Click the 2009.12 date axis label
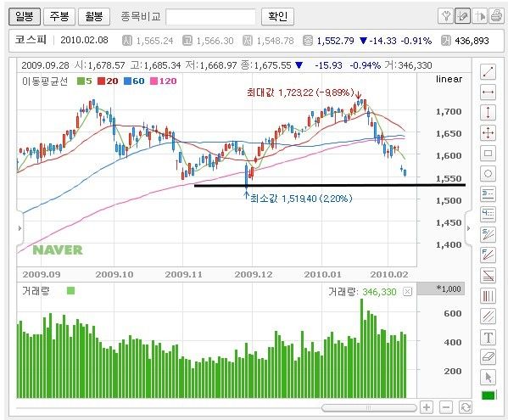The height and width of the screenshot is (420, 508). click(x=254, y=275)
